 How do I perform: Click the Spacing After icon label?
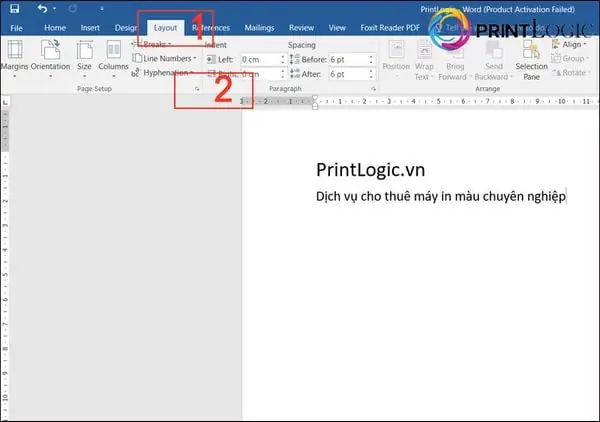(x=295, y=74)
